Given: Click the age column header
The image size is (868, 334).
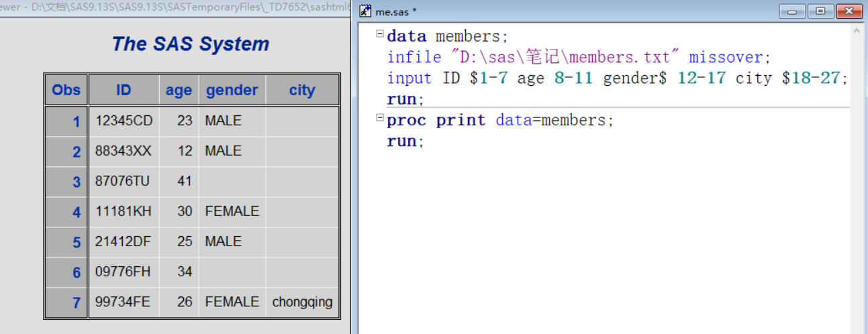Looking at the screenshot, I should click(x=179, y=90).
